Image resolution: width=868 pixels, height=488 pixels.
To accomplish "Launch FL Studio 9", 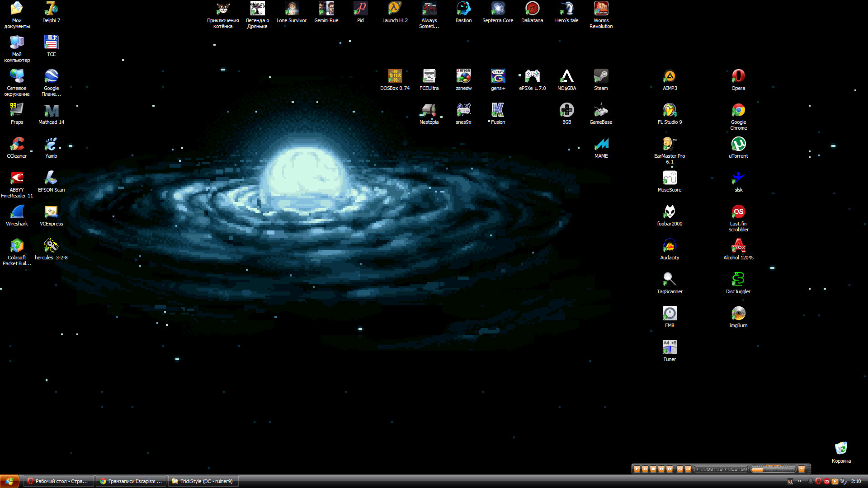I will [x=670, y=110].
